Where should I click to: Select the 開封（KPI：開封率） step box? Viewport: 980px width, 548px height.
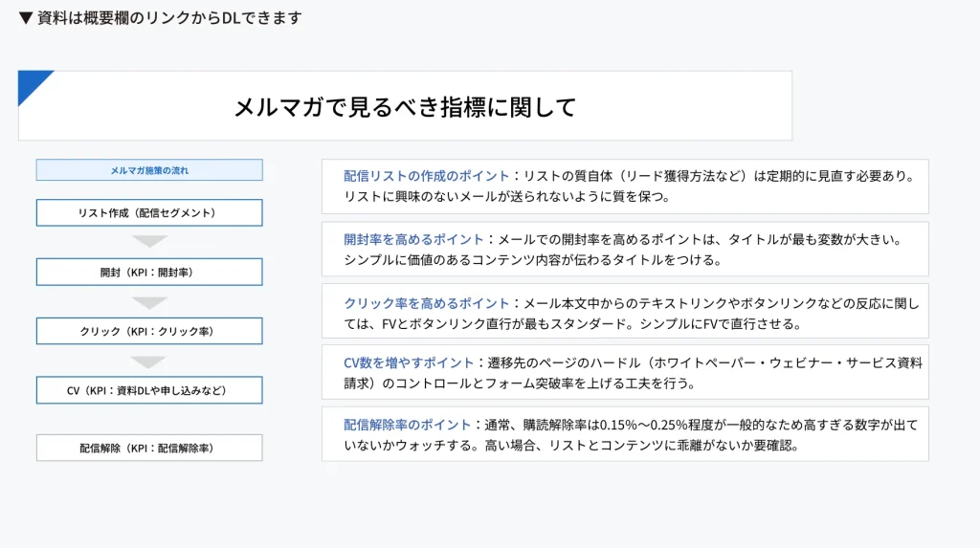149,273
